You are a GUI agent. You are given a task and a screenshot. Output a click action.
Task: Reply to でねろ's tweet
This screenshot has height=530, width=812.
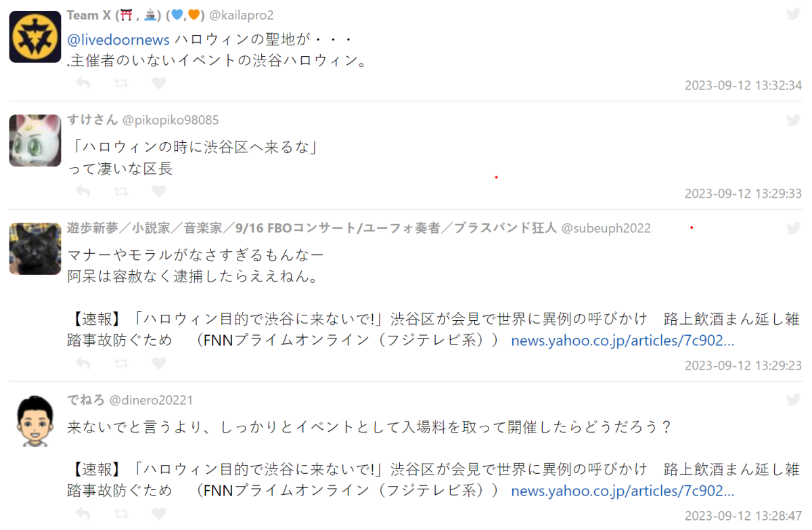click(x=83, y=514)
